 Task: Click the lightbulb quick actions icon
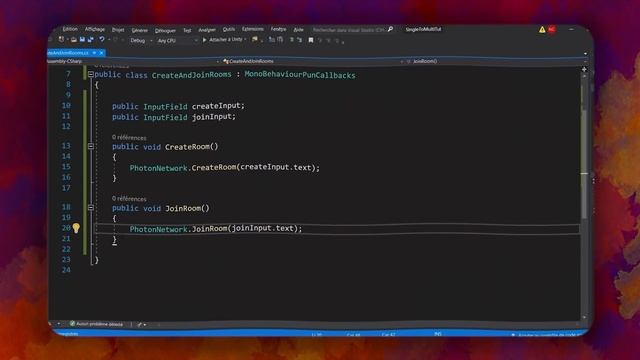[x=76, y=228]
